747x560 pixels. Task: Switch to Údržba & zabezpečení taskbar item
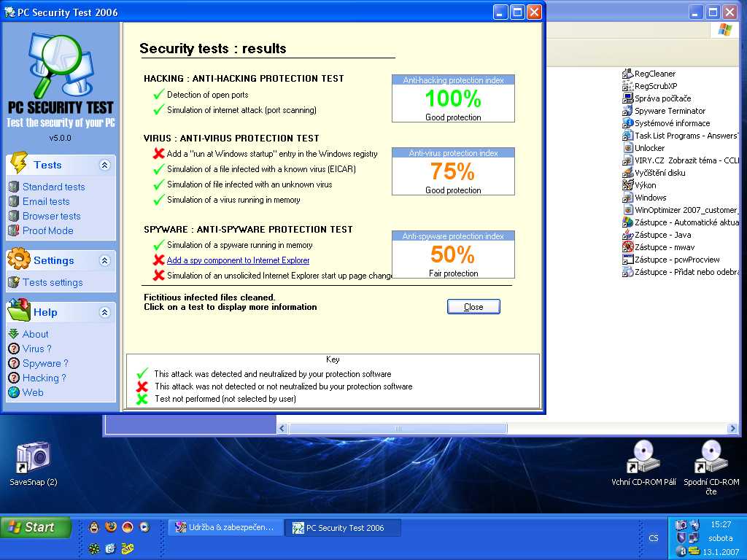coord(225,527)
